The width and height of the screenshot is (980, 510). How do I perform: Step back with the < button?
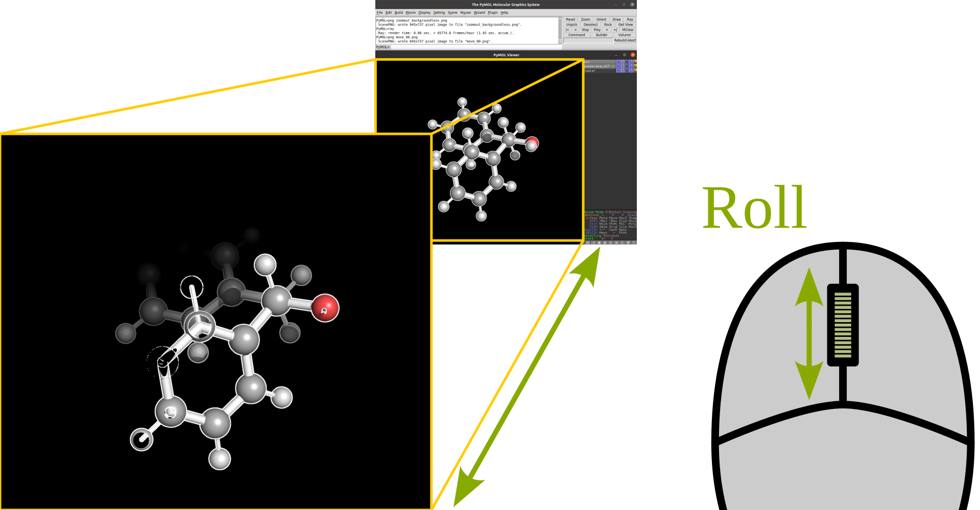tap(576, 30)
